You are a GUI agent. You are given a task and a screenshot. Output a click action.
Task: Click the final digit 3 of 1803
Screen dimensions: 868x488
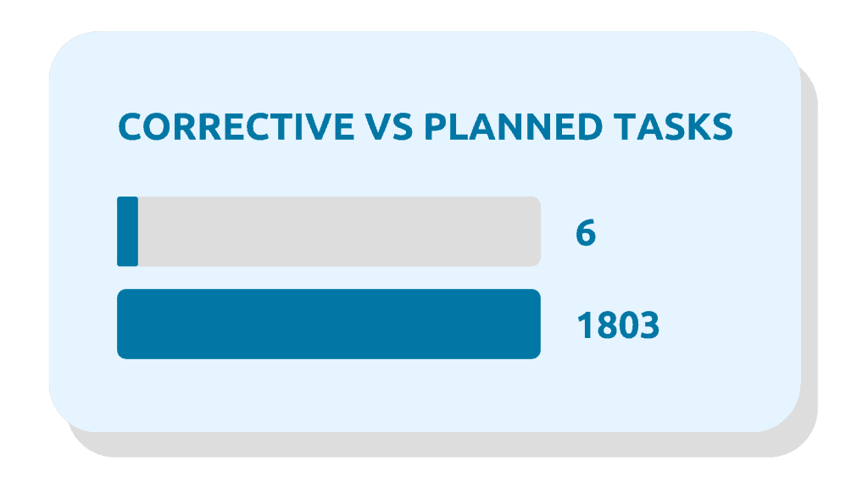pos(648,325)
